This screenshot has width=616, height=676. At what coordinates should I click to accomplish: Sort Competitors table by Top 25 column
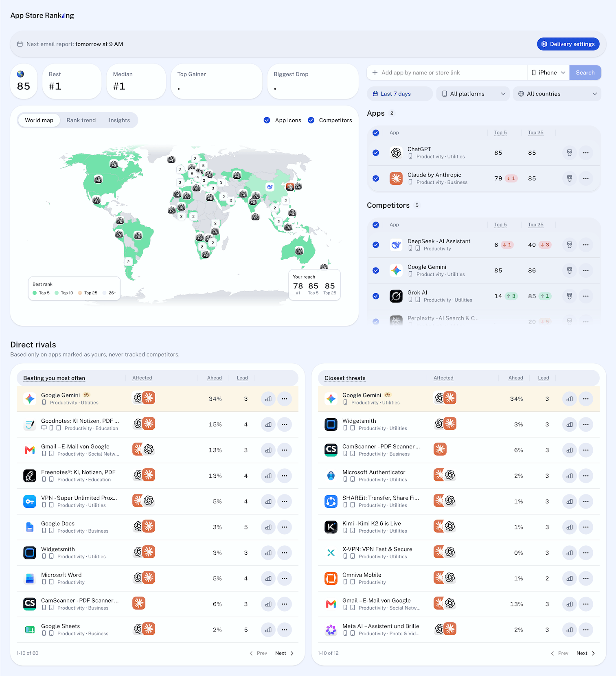pos(535,225)
